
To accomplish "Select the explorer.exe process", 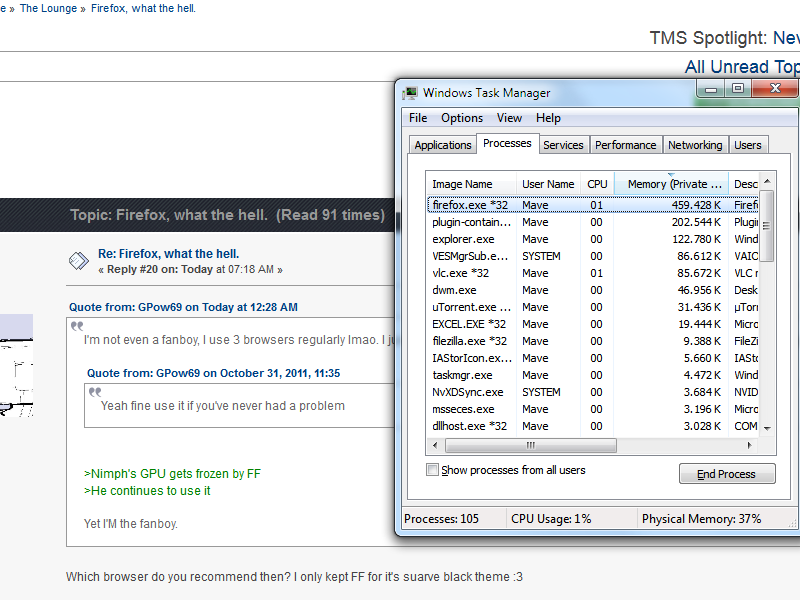I will click(593, 239).
